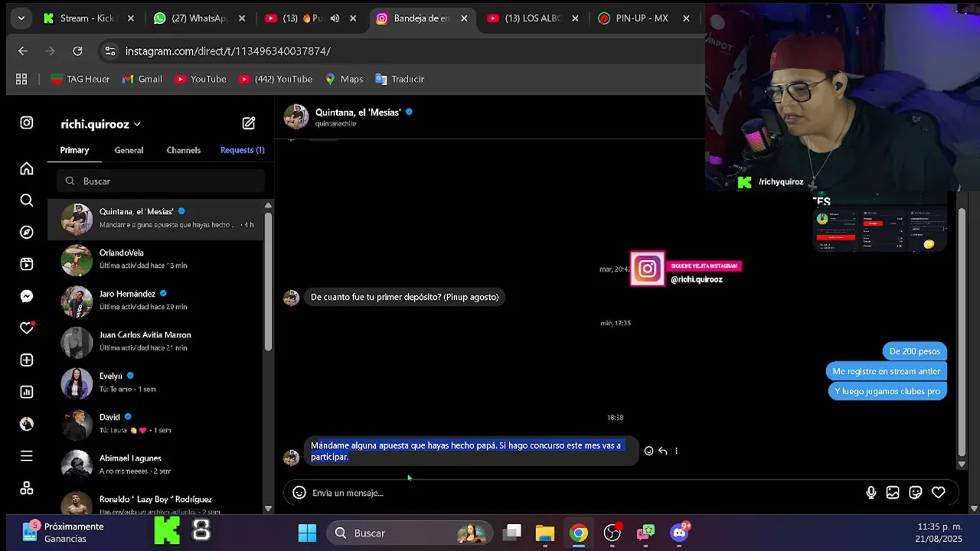Switch to LOS ALBO YouTube tab
The width and height of the screenshot is (980, 551).
click(533, 18)
